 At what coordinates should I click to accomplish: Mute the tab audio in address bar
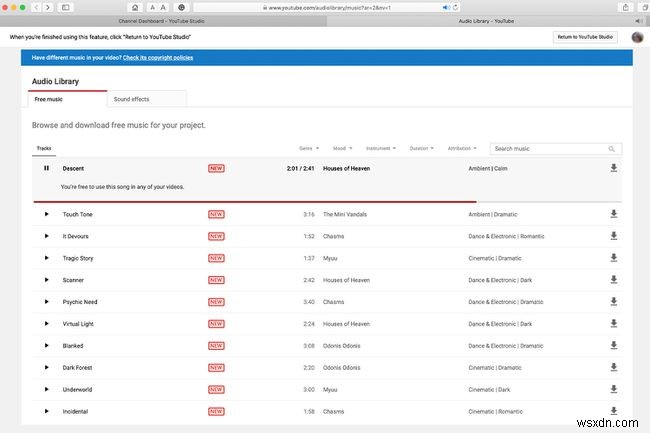446,7
